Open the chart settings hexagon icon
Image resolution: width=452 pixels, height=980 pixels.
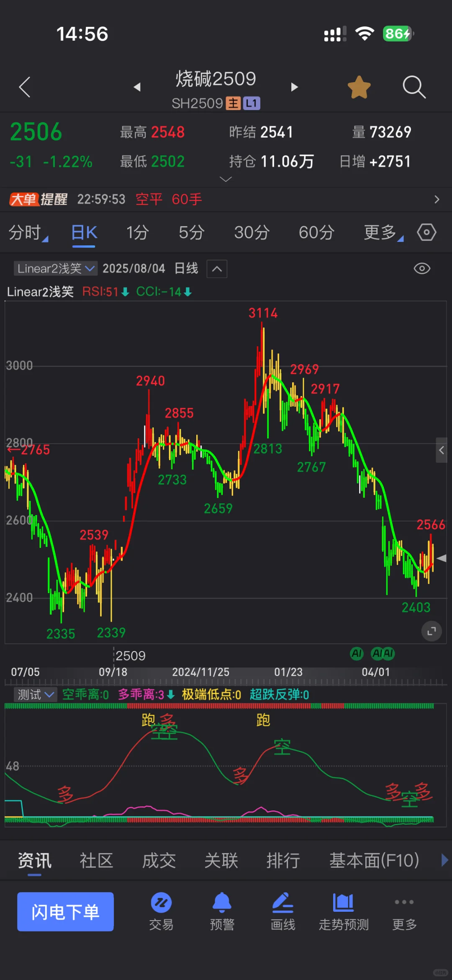coord(426,232)
